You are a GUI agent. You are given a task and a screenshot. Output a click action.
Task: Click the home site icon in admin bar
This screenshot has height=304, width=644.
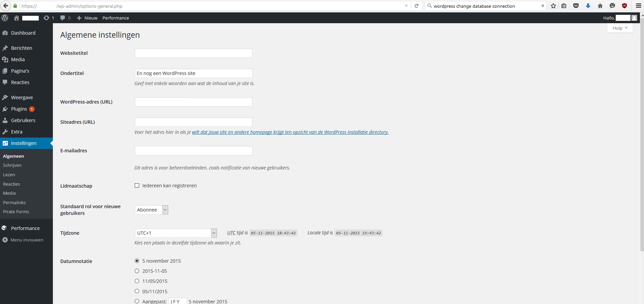(16, 18)
